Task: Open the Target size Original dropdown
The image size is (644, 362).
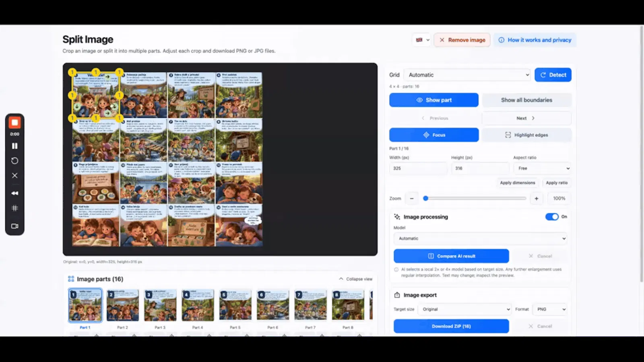Action: 464,309
